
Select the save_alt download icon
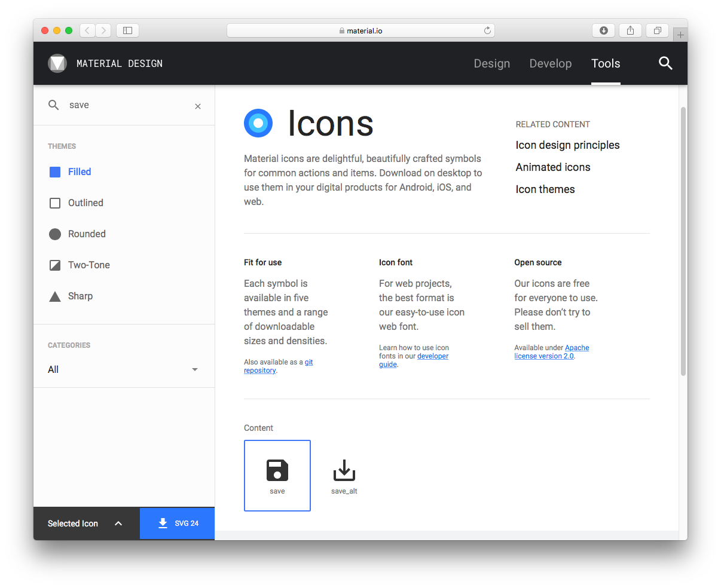[344, 476]
